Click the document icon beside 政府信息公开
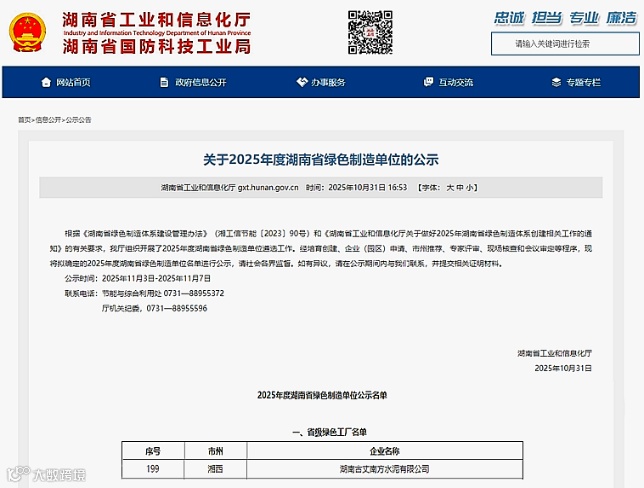The height and width of the screenshot is (488, 644). pyautogui.click(x=164, y=82)
